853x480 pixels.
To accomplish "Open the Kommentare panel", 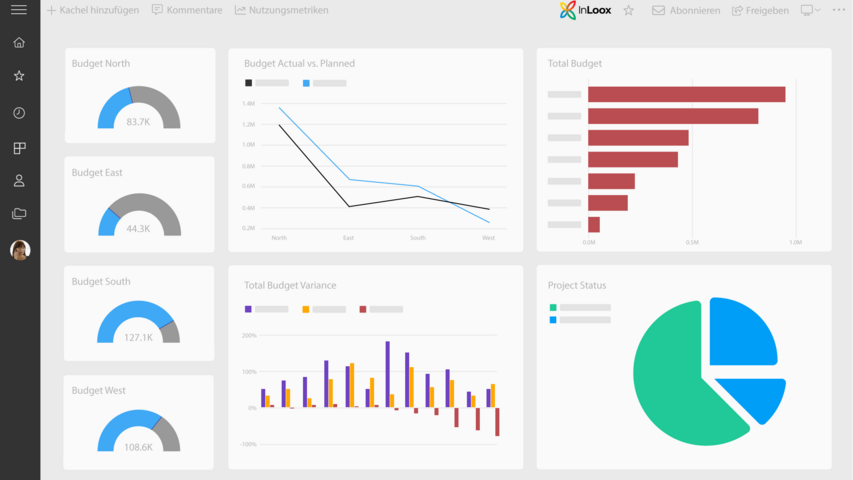I will point(187,10).
